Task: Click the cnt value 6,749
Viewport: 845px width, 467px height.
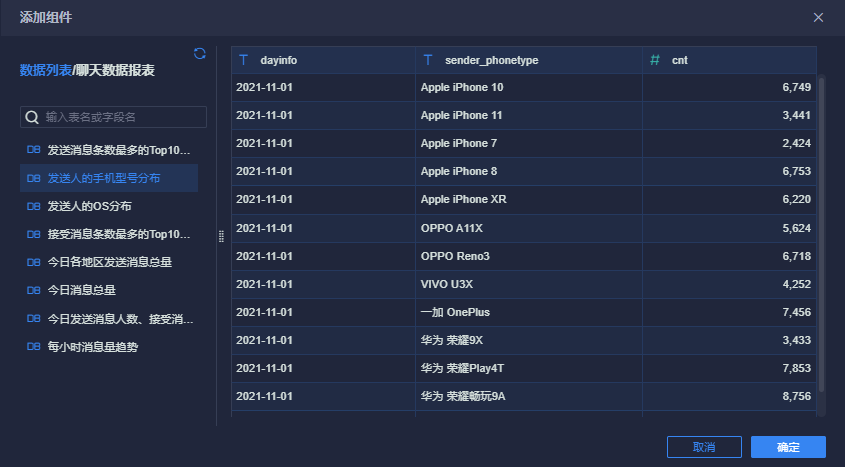Action: tap(796, 87)
